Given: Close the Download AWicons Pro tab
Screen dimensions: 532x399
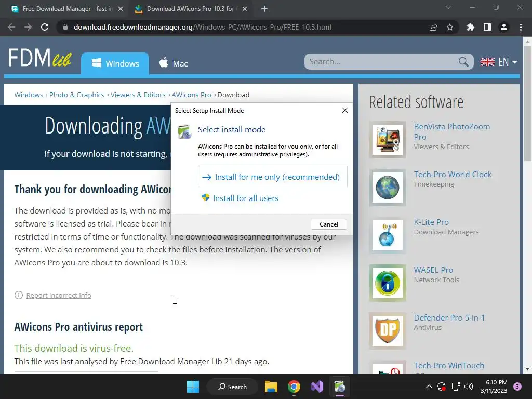Looking at the screenshot, I should point(245,9).
